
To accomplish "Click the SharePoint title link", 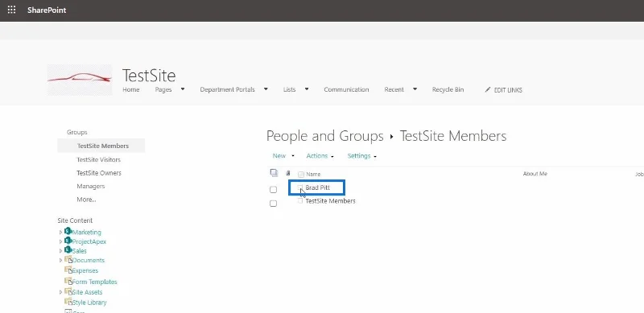I will (x=47, y=10).
